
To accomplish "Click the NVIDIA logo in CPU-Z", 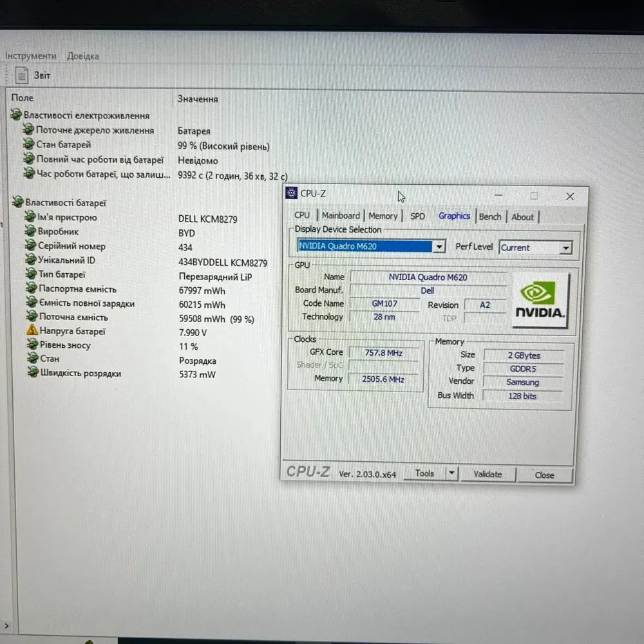I will 540,300.
